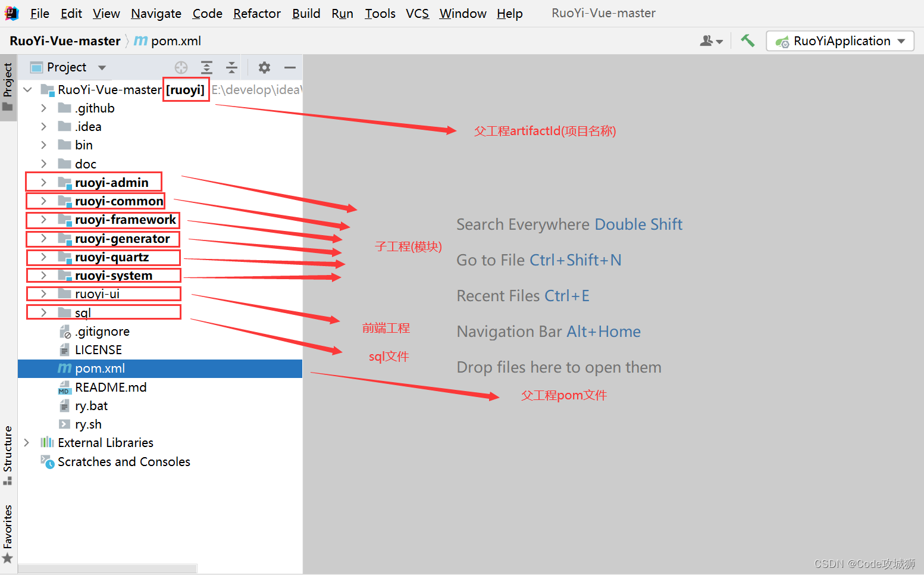The height and width of the screenshot is (575, 924).
Task: Click the ruoyi-common module folder icon
Action: point(65,201)
